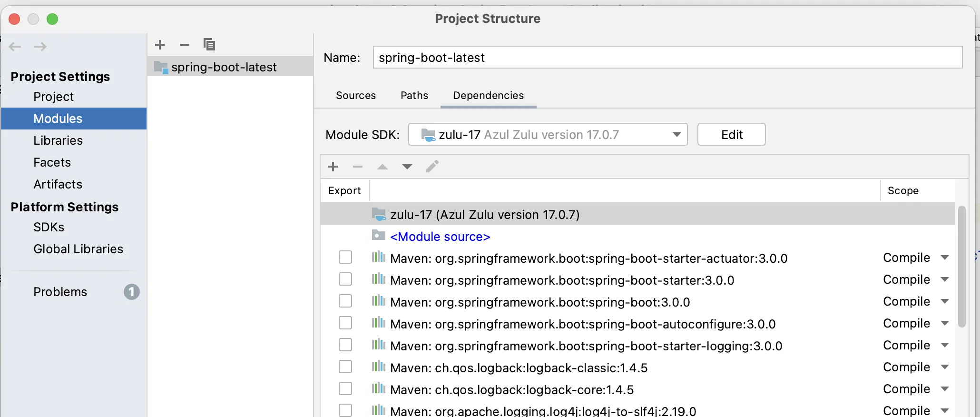
Task: Tick export checkbox for logback-classic:1.4.5
Action: pos(345,367)
